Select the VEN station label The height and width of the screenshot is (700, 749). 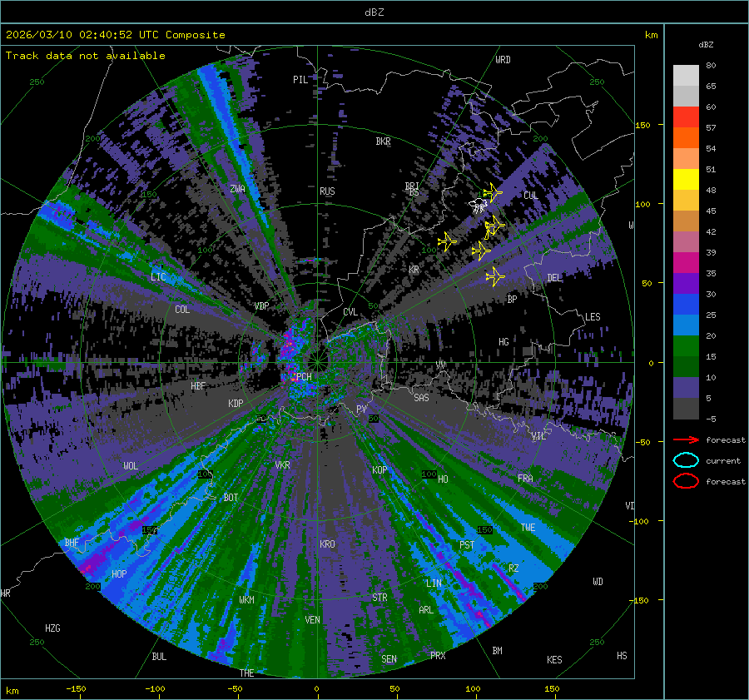click(x=312, y=620)
